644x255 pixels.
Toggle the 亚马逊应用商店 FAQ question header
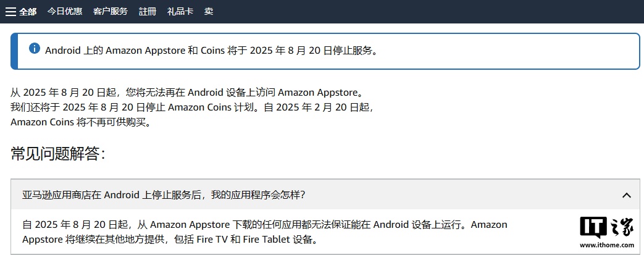point(164,195)
